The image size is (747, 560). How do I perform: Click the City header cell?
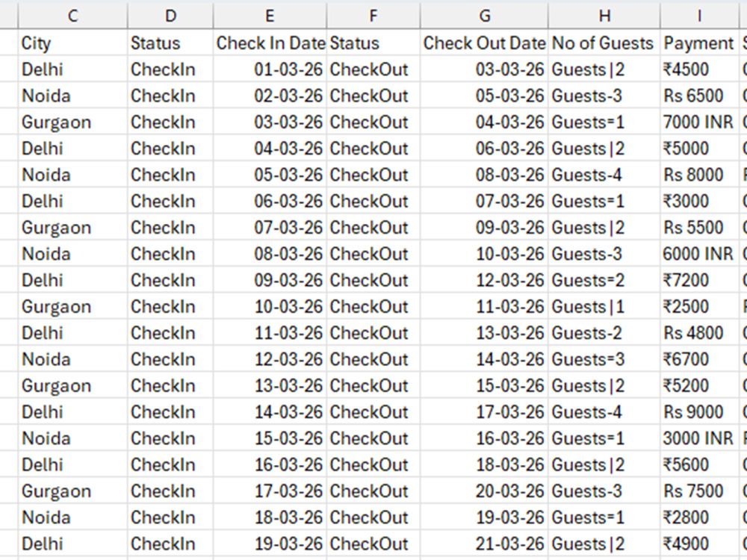pos(73,43)
